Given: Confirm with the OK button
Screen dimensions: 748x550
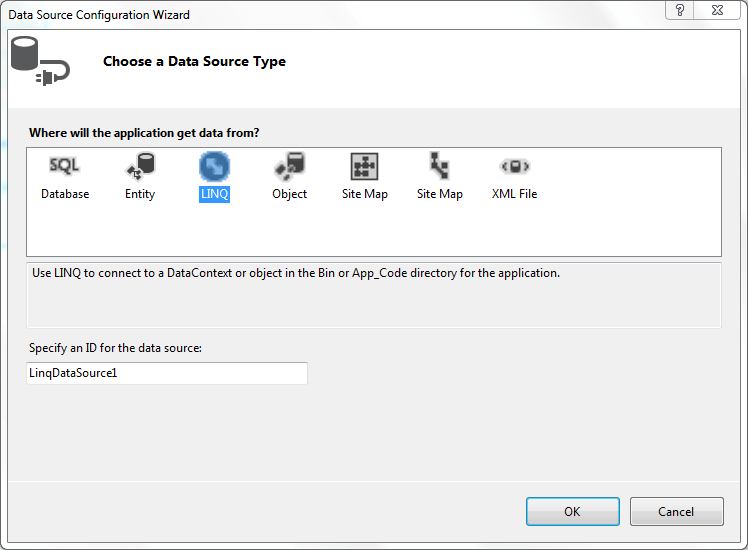Looking at the screenshot, I should 572,511.
